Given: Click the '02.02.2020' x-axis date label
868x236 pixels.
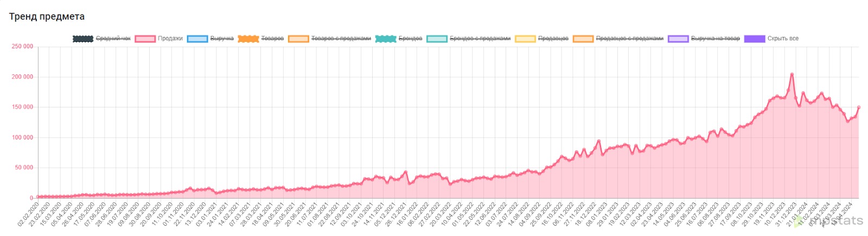Looking at the screenshot, I should (28, 214).
